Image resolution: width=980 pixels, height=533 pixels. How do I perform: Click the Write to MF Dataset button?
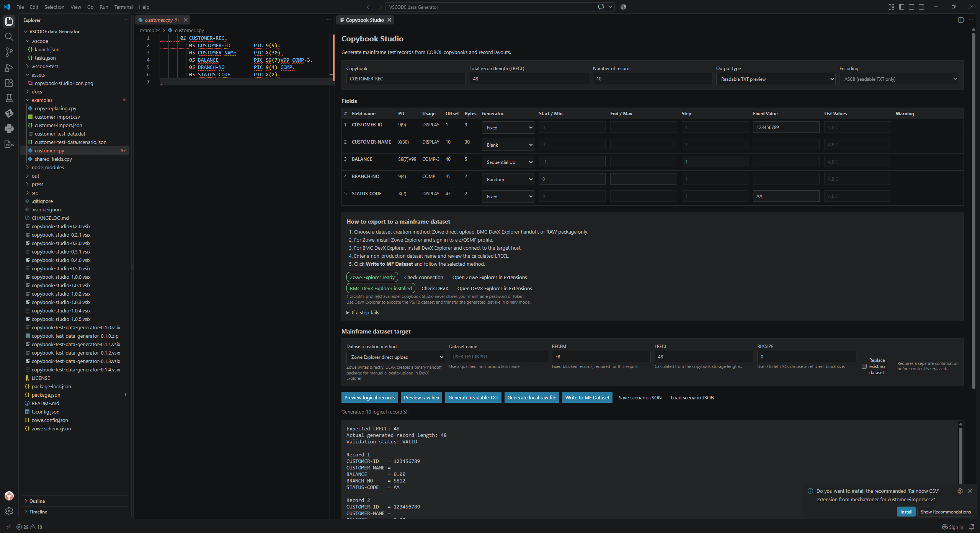click(x=587, y=397)
